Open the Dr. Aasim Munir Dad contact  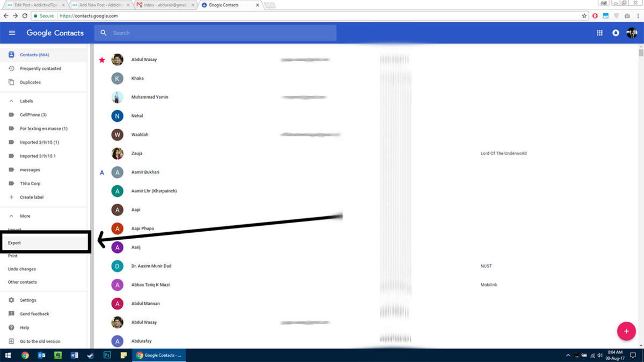click(151, 266)
